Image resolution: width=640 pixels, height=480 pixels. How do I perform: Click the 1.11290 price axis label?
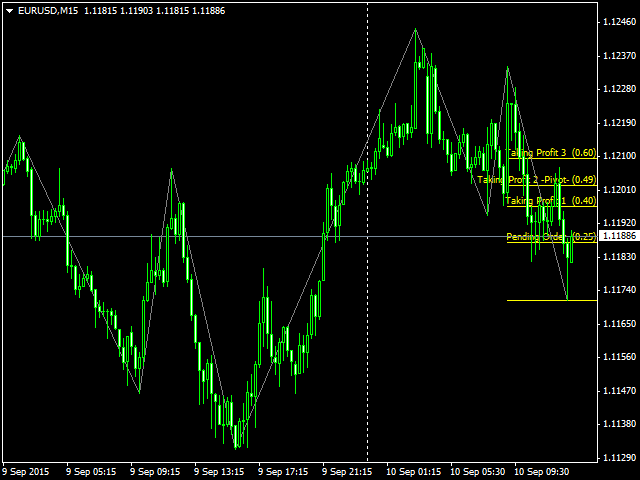[x=620, y=458]
